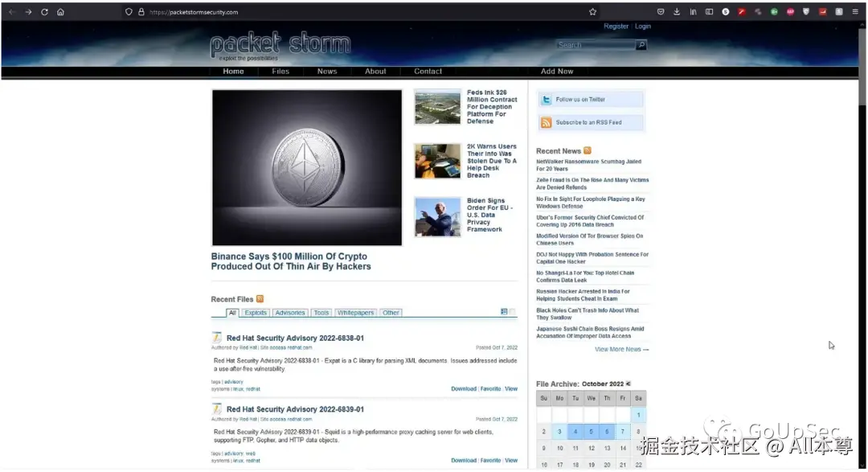This screenshot has height=472, width=868.
Task: Open the 2K Warns Users headline
Action: coord(492,161)
